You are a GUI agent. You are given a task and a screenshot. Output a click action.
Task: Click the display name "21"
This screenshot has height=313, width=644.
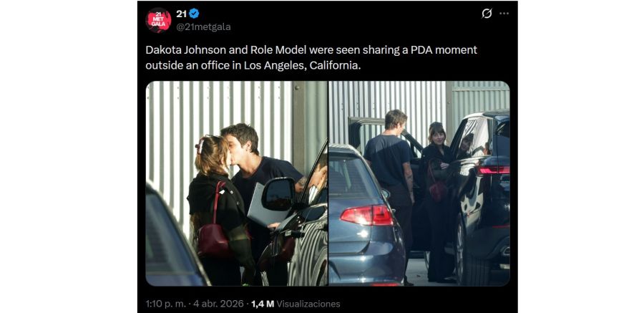click(x=181, y=14)
